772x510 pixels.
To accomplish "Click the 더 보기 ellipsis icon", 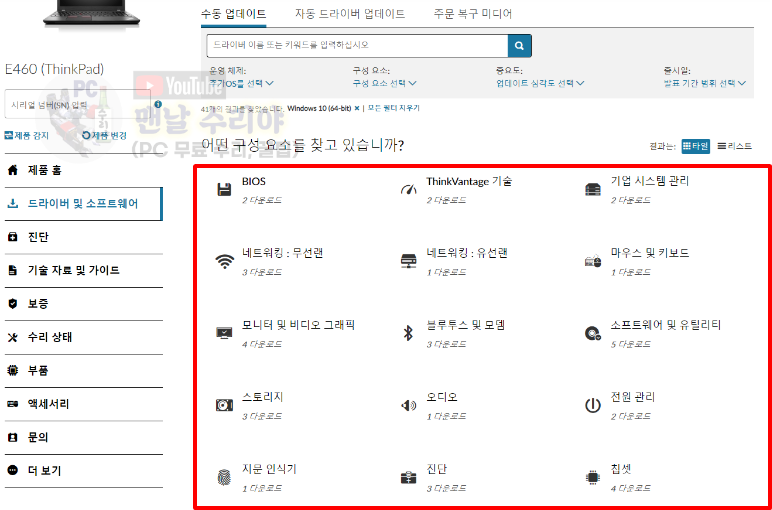I will click(13, 470).
